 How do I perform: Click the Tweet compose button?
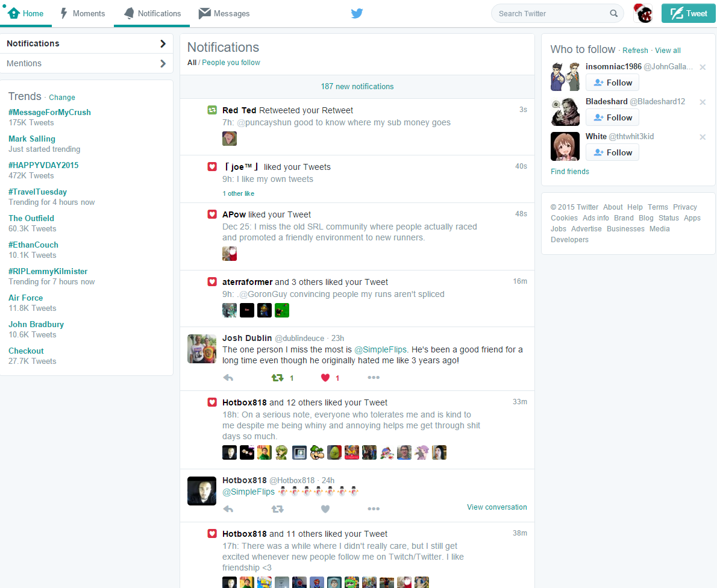(688, 13)
